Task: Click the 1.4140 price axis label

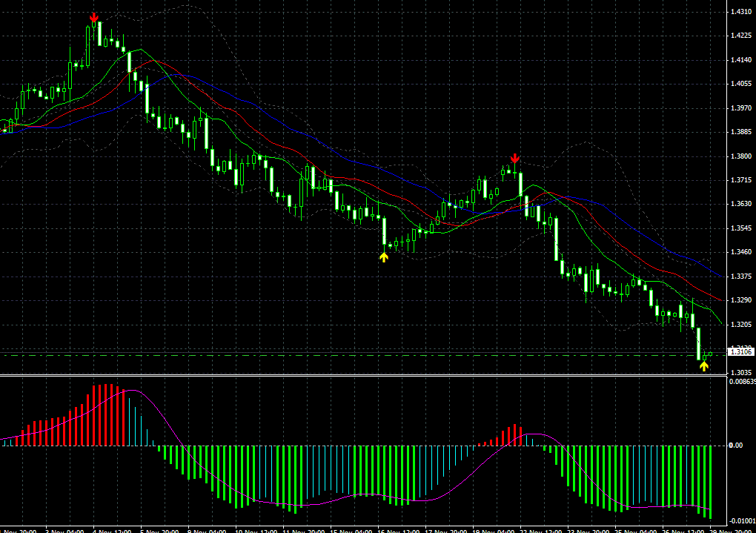Action: (x=741, y=60)
